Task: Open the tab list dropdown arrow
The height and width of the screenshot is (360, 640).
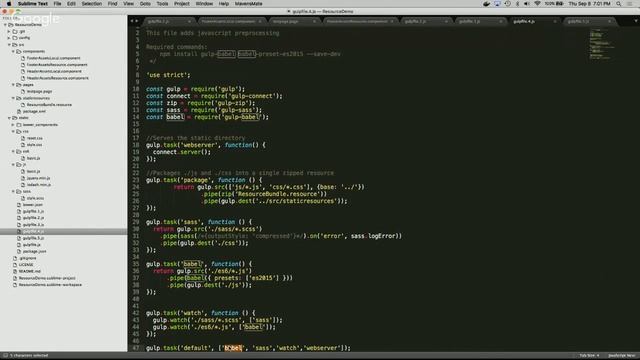Action: point(636,21)
